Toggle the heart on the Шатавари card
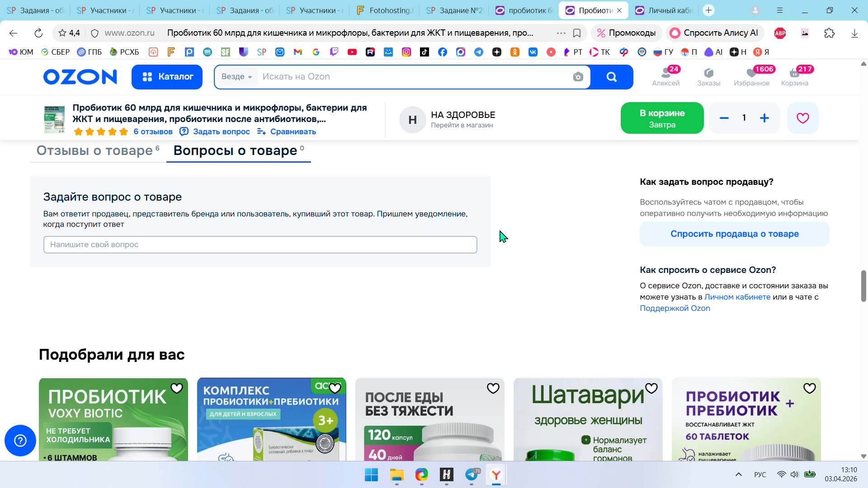Viewport: 868px width, 488px height. click(x=651, y=388)
